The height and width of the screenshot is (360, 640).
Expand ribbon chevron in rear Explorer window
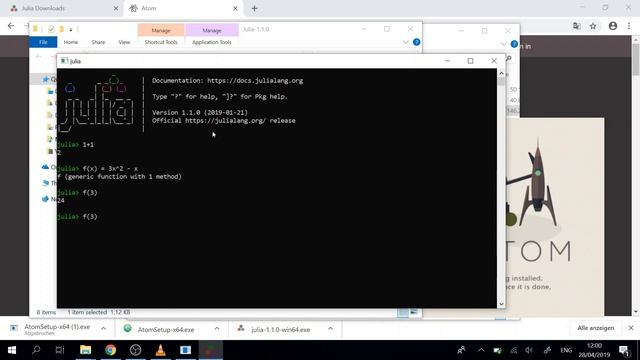(x=503, y=44)
